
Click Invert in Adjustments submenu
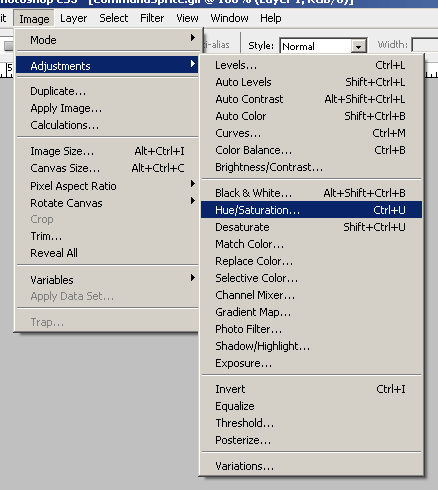tap(311, 389)
